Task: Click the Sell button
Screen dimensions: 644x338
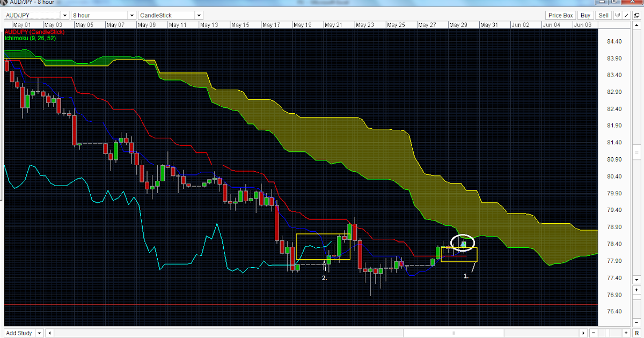Action: click(x=604, y=16)
